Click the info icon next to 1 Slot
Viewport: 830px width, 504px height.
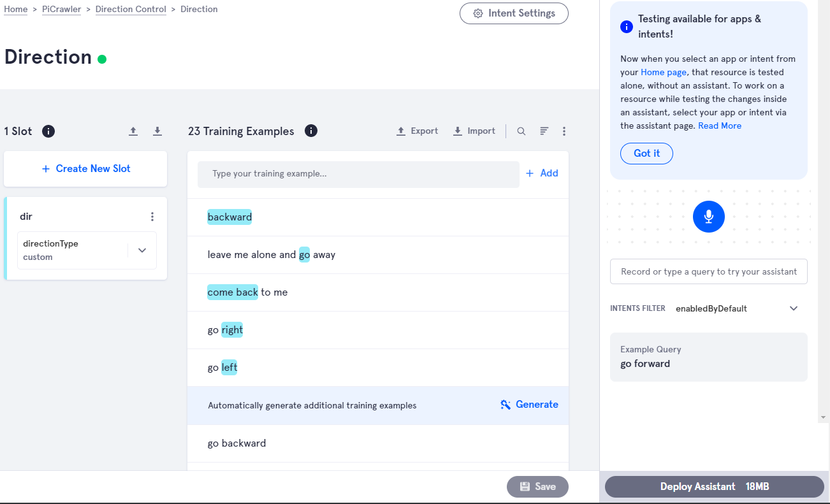tap(48, 131)
